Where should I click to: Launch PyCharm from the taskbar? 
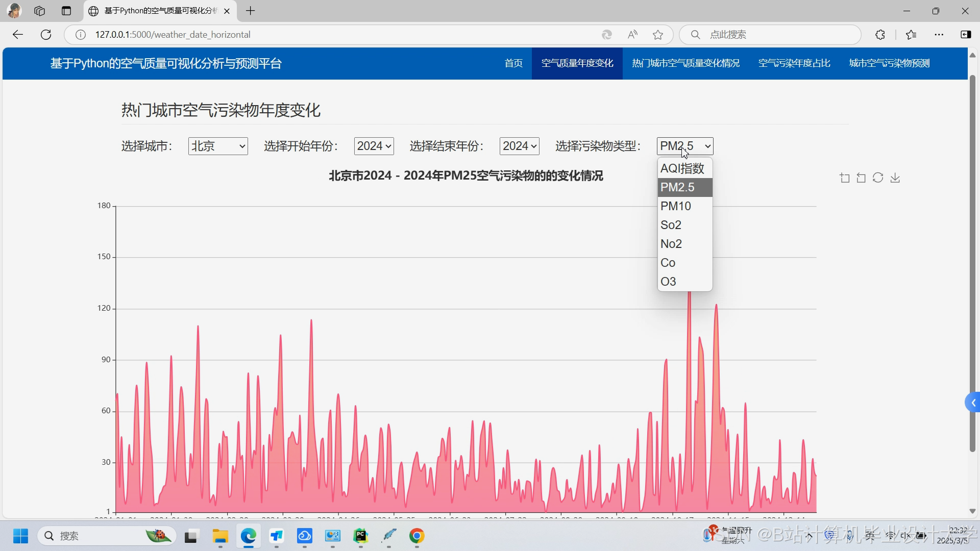361,536
